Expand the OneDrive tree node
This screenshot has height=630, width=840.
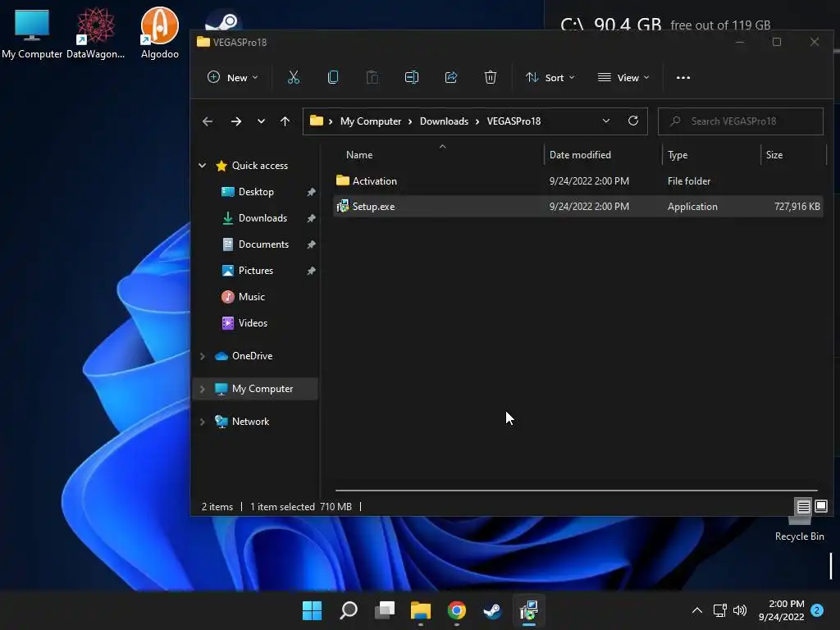click(x=202, y=356)
